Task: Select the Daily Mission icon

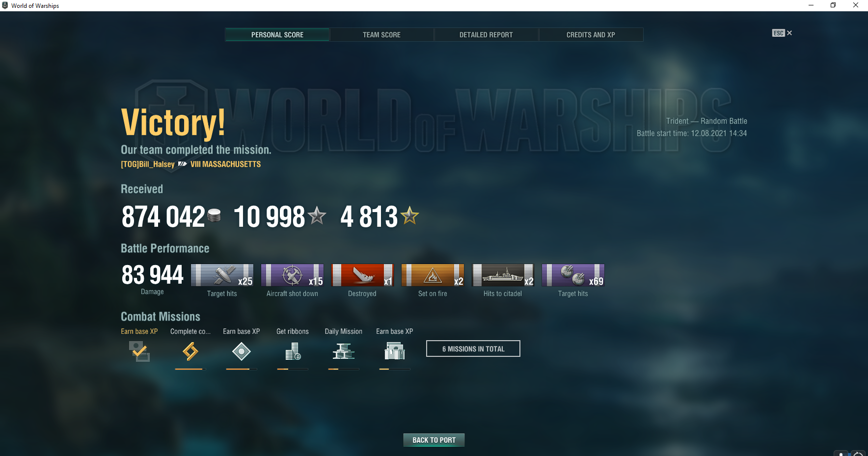Action: [344, 351]
